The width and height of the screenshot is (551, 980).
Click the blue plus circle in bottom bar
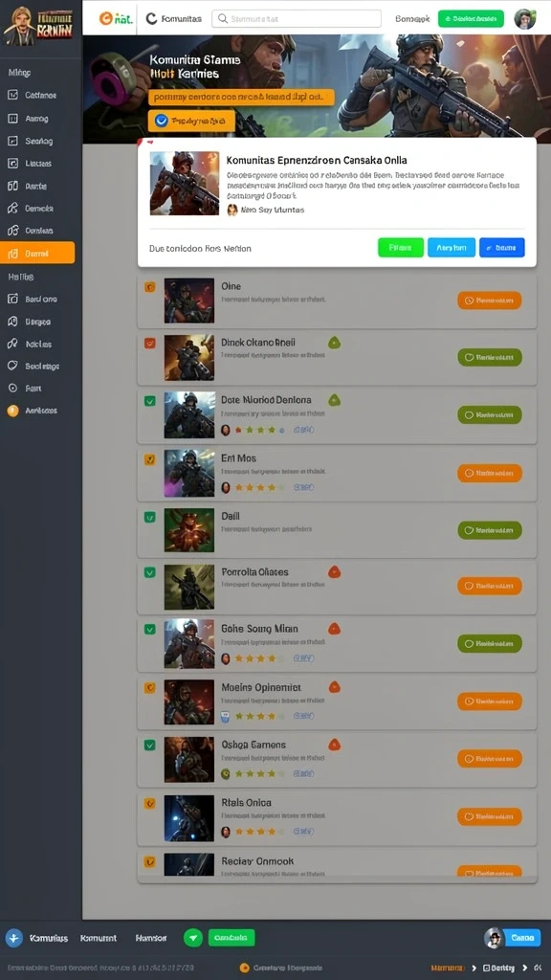coord(13,938)
